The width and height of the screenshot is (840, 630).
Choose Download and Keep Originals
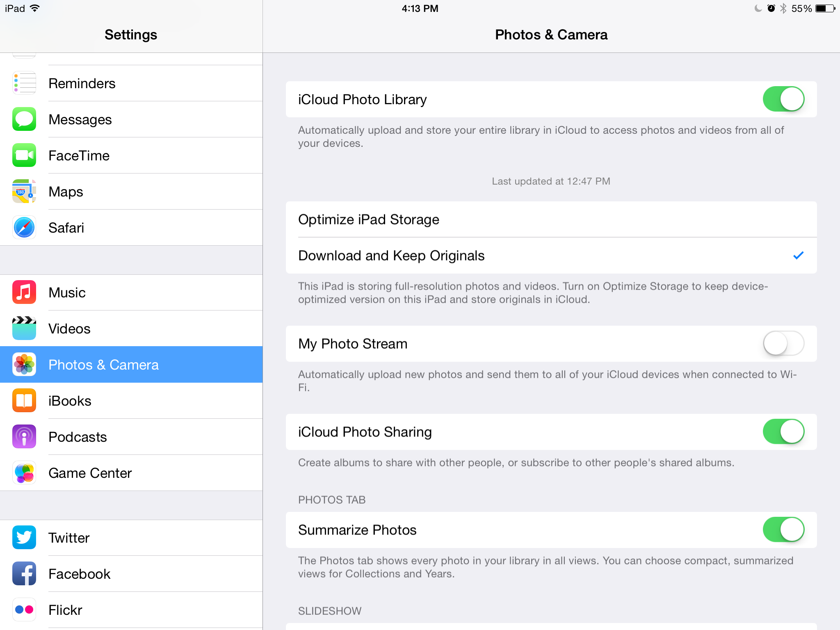pos(551,256)
